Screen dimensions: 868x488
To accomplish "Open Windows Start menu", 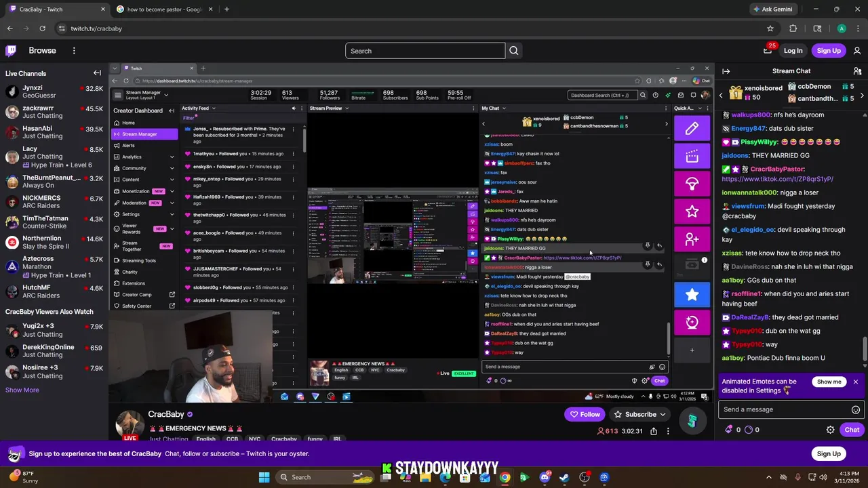I will pos(264,477).
